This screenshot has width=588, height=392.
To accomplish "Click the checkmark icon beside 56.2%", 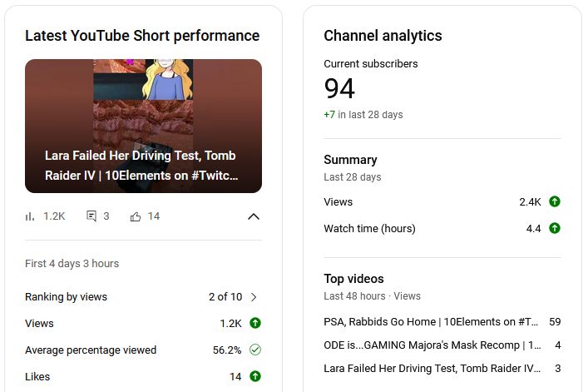I will (x=255, y=350).
